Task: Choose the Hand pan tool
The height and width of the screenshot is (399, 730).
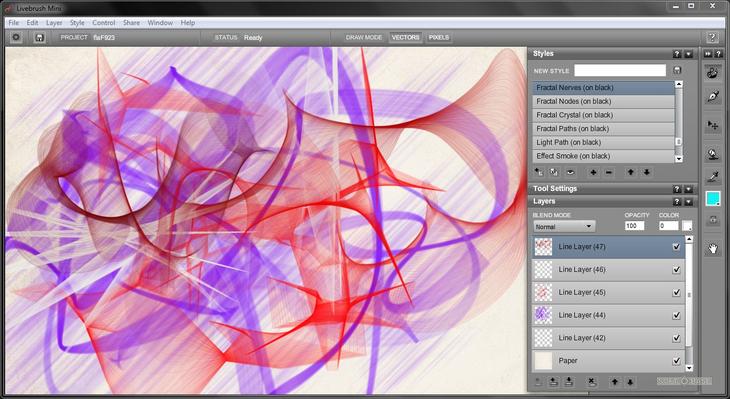Action: [x=713, y=248]
